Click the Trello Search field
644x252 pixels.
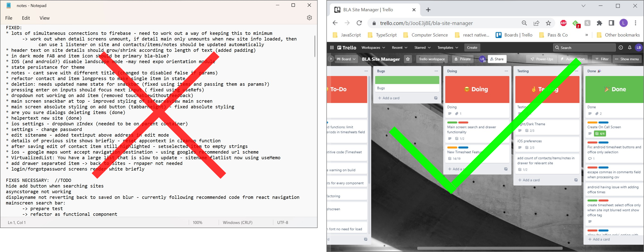pyautogui.click(x=584, y=48)
